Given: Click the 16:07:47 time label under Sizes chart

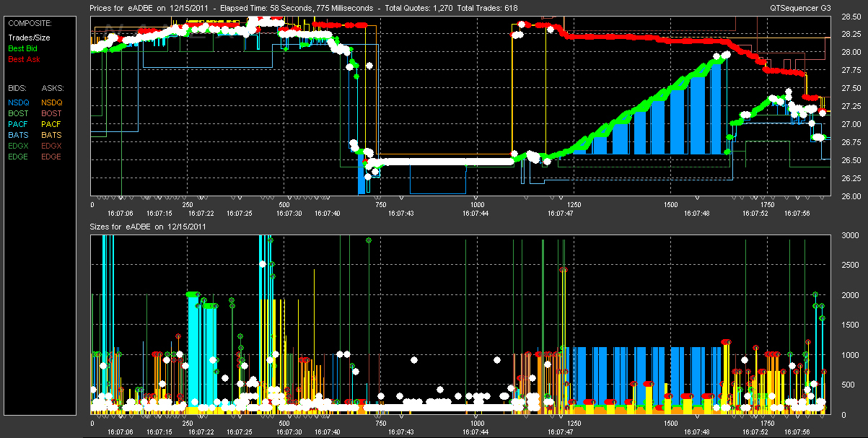Looking at the screenshot, I should click(x=561, y=432).
